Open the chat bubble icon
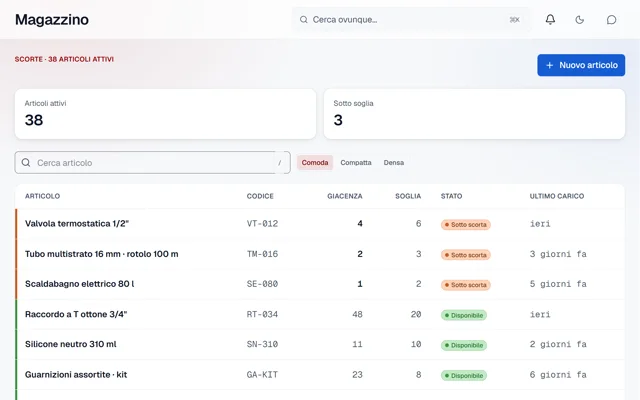Viewport: 640px width, 400px height. click(x=611, y=20)
